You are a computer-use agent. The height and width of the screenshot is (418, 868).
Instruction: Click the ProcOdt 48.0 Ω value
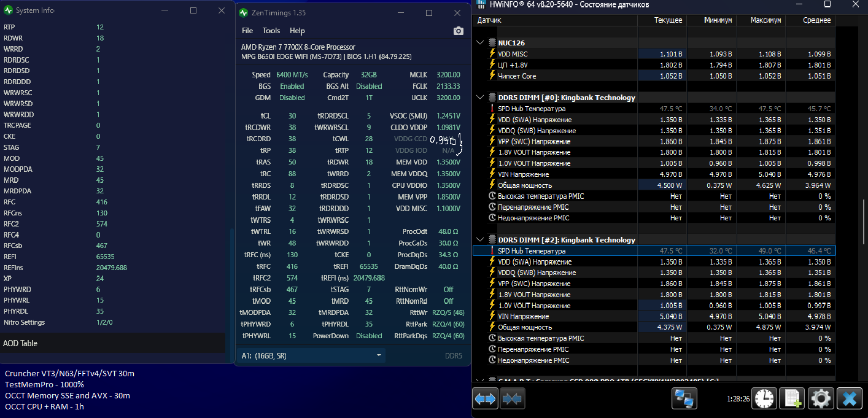point(449,231)
